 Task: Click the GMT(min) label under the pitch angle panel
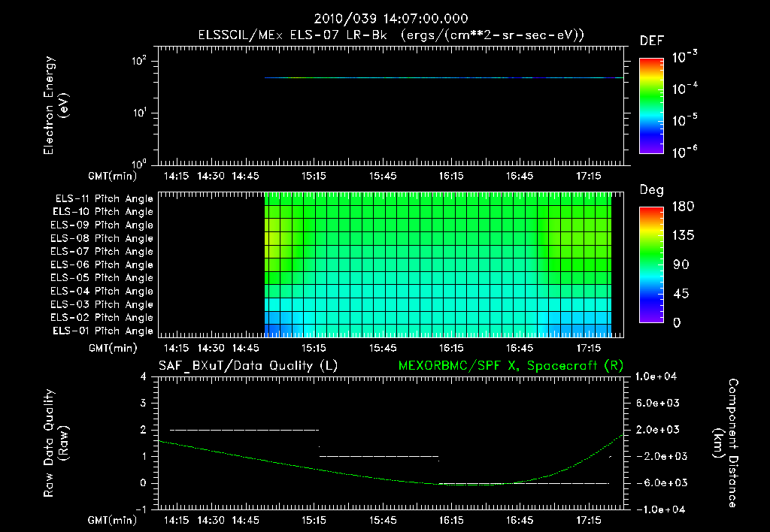click(x=113, y=348)
